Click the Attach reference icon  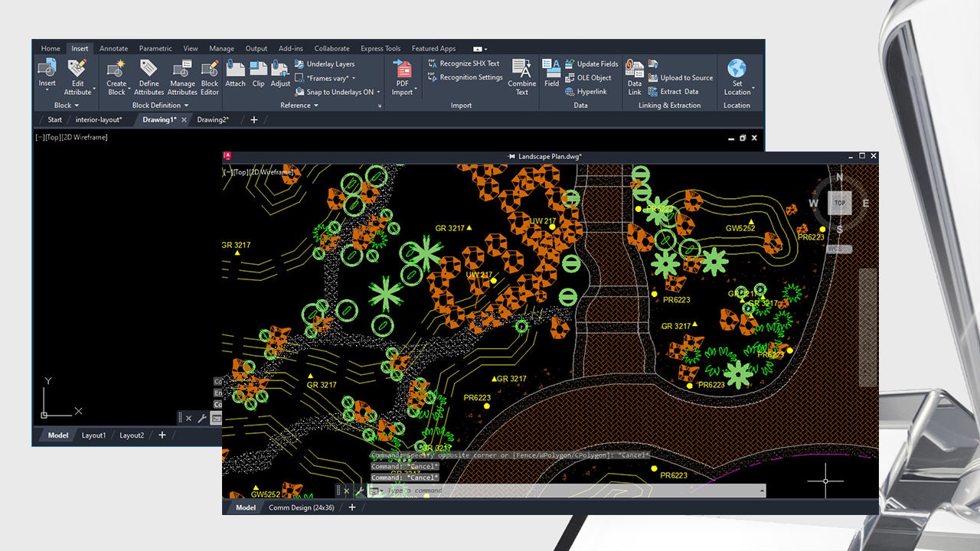pyautogui.click(x=235, y=70)
